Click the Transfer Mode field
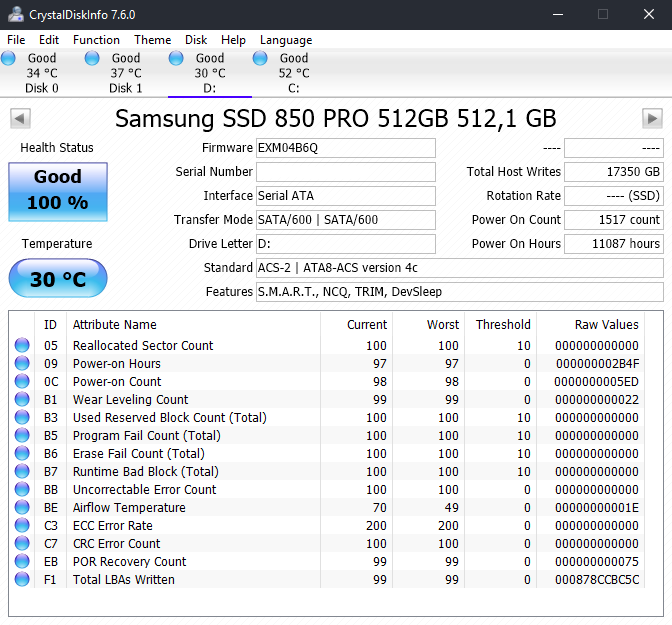 (x=346, y=220)
